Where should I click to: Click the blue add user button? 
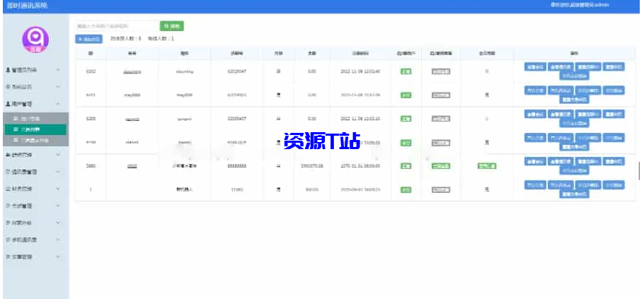point(88,40)
